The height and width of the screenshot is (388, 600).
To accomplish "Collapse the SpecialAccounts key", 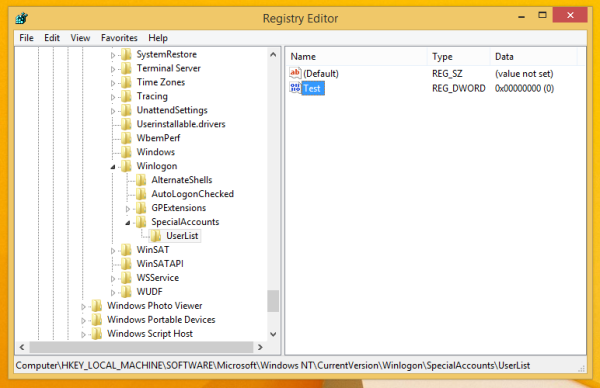I will click(x=128, y=223).
